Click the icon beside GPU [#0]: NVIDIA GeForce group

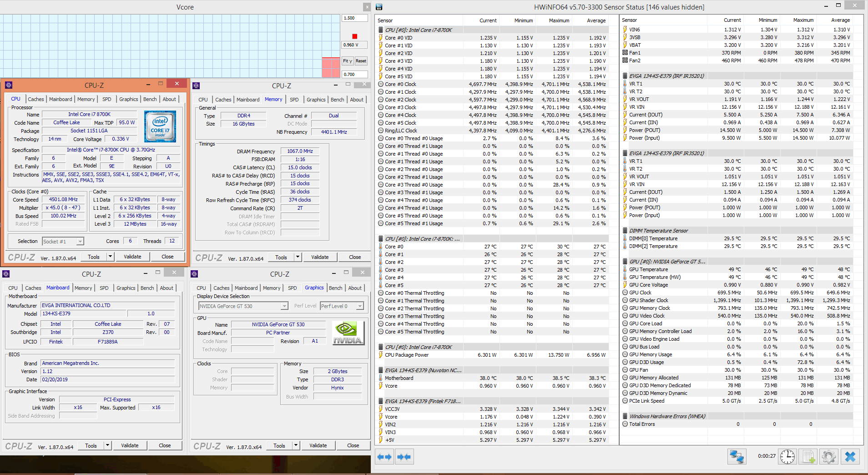625,262
